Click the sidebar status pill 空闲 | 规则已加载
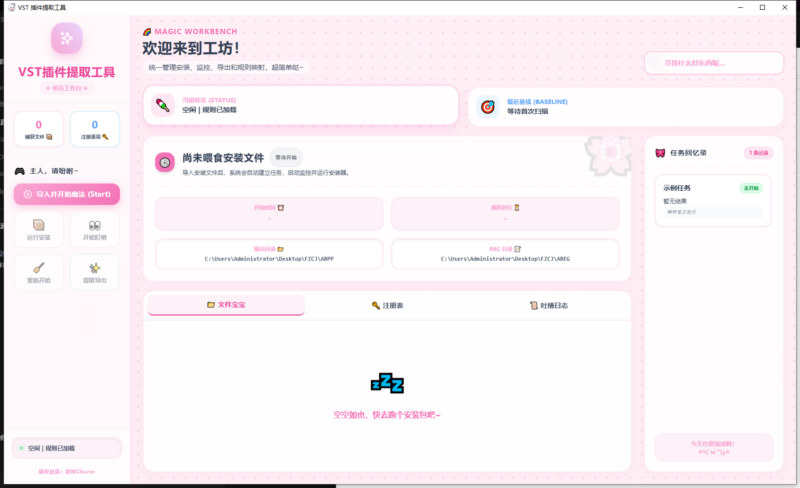Image resolution: width=800 pixels, height=488 pixels. (x=67, y=448)
